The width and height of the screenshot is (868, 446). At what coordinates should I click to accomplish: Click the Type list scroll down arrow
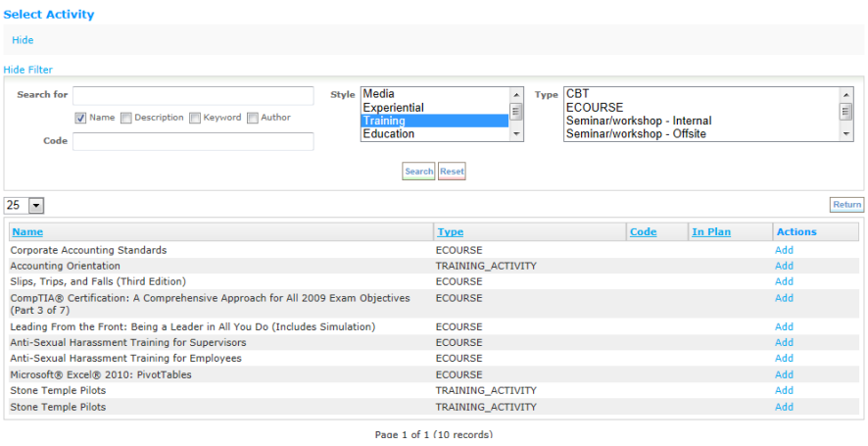[x=845, y=134]
